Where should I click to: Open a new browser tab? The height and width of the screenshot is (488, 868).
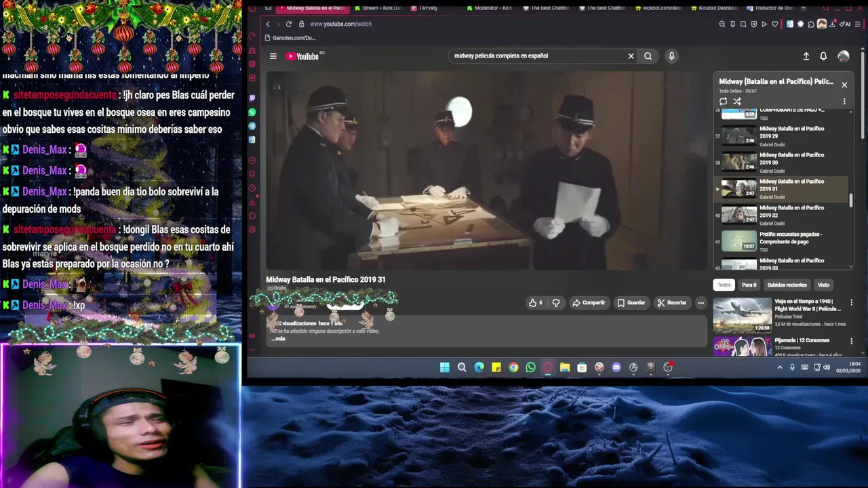804,8
